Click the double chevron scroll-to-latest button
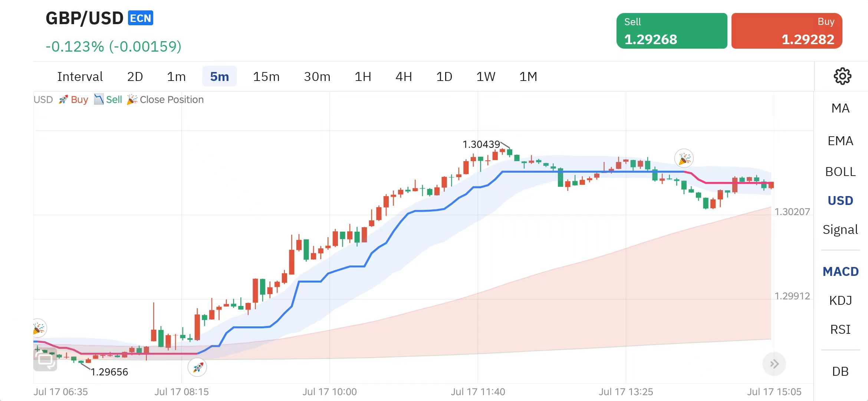The width and height of the screenshot is (868, 401). [x=774, y=364]
